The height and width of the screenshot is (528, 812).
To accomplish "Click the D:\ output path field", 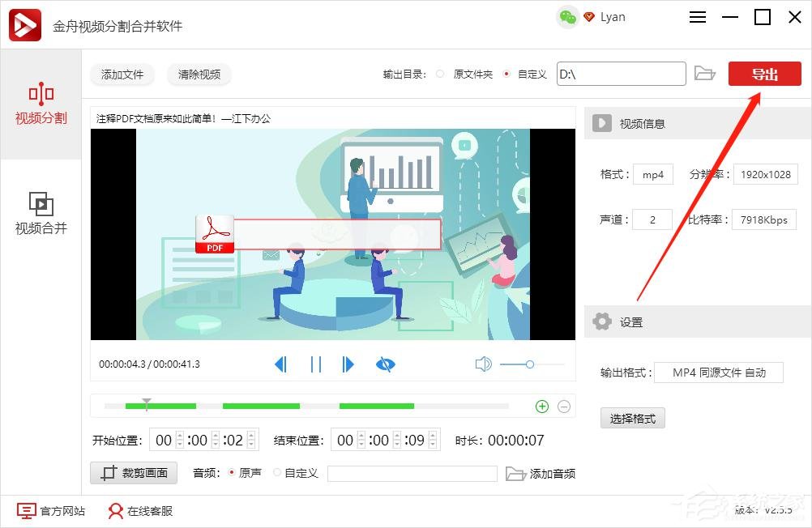I will pos(621,73).
